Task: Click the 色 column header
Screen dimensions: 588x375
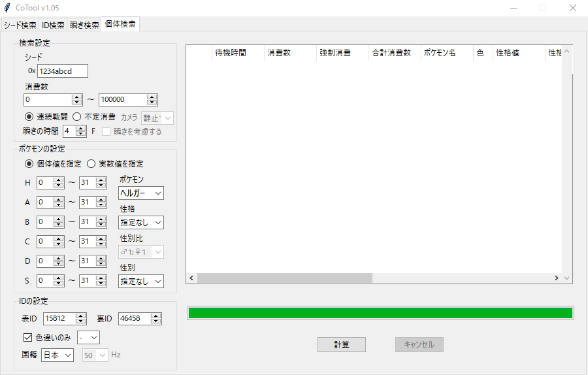Action: (483, 53)
